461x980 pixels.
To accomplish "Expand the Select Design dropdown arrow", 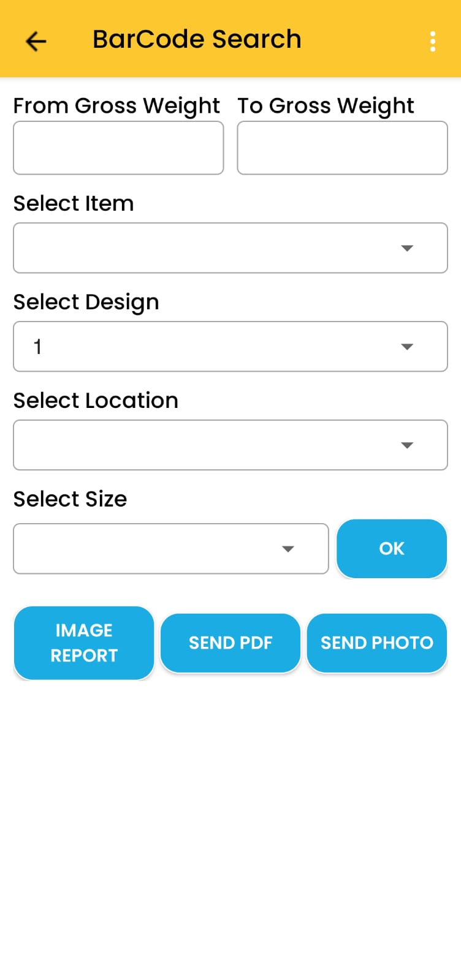I will [x=406, y=347].
